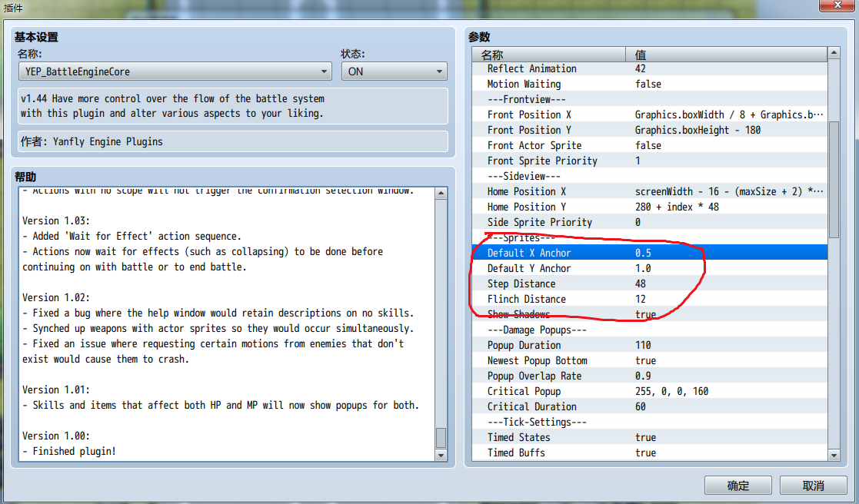Open the plugin name dropdown YEP_BattleEngineCore

[x=175, y=71]
